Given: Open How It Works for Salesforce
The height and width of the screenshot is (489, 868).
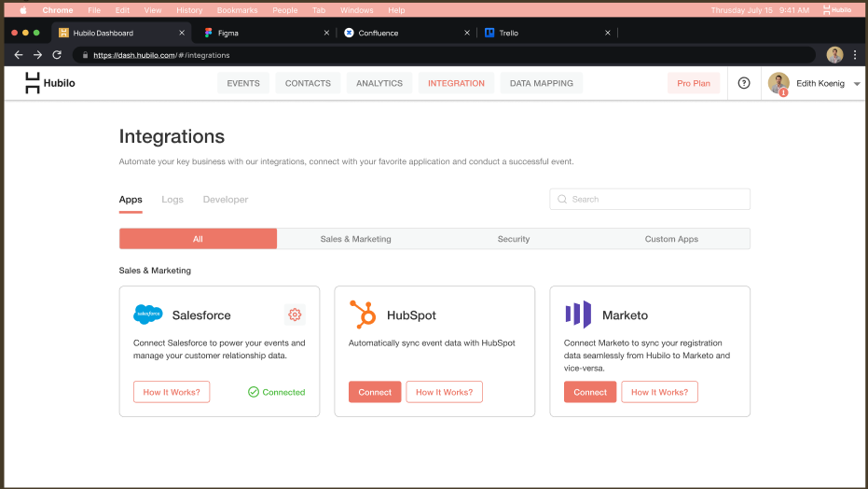Looking at the screenshot, I should tap(172, 392).
